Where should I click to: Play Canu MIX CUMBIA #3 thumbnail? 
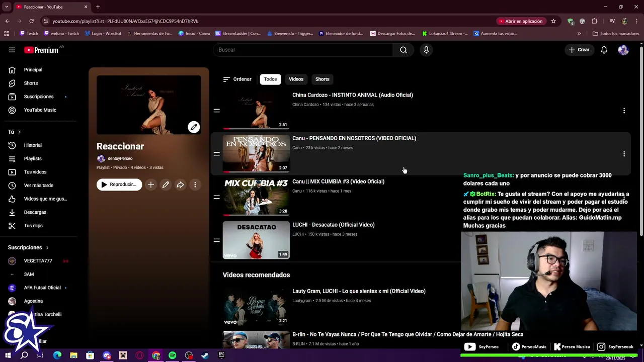tap(256, 197)
